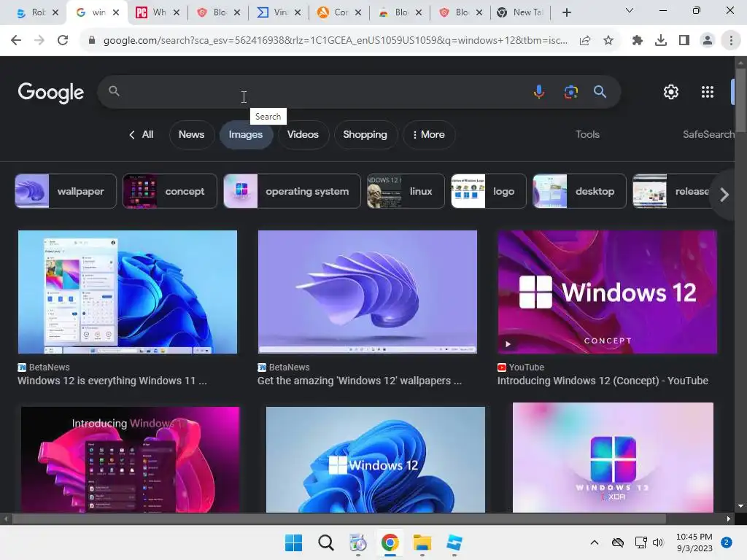Click the address bar URL
This screenshot has height=560, width=747.
[336, 41]
